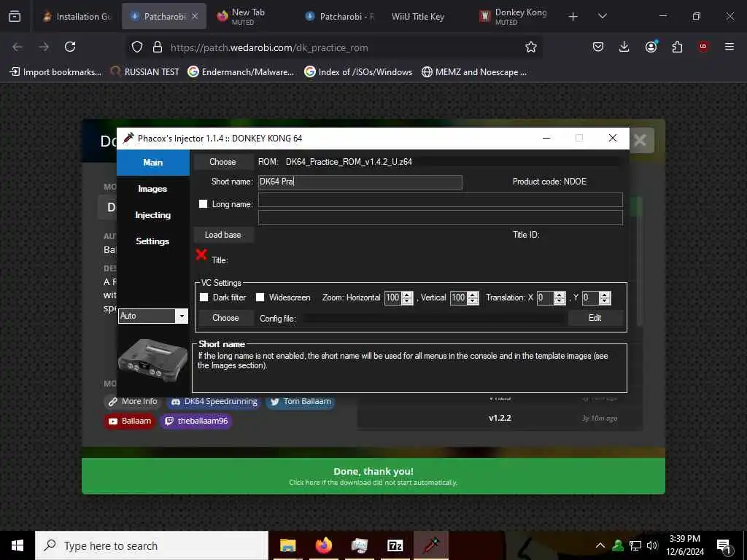Close the active Patcharobi tab
Screen dimensions: 747x560
point(195,16)
